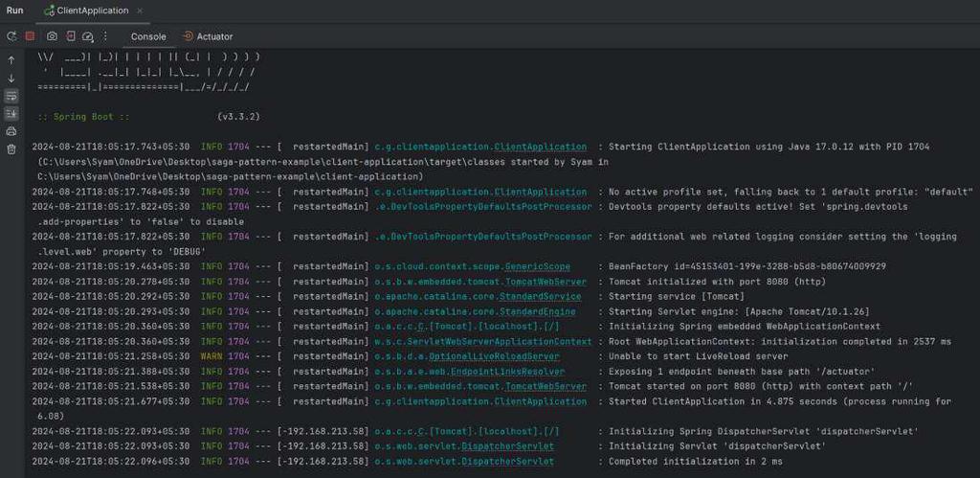Click the BeanFactory id message text
The width and height of the screenshot is (980, 478).
(x=746, y=266)
